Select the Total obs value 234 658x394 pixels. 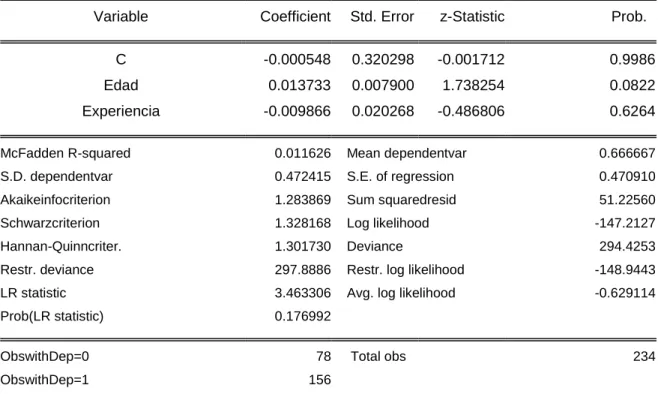[x=644, y=356]
